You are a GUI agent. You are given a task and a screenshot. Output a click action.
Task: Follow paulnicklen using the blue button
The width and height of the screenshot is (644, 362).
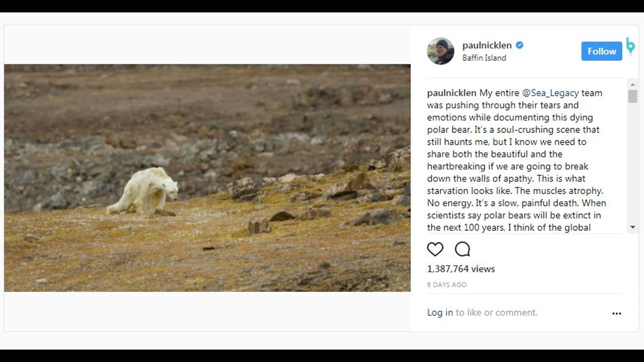pyautogui.click(x=601, y=51)
